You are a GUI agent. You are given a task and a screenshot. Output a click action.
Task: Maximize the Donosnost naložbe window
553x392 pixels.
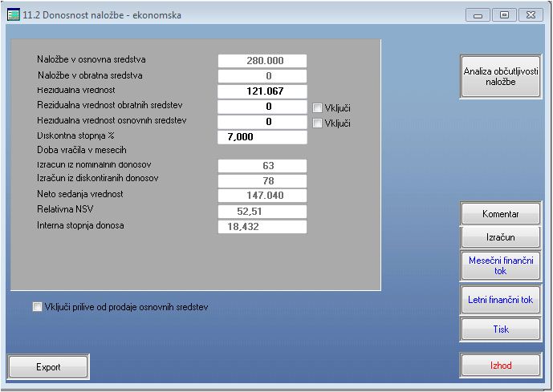(x=504, y=15)
